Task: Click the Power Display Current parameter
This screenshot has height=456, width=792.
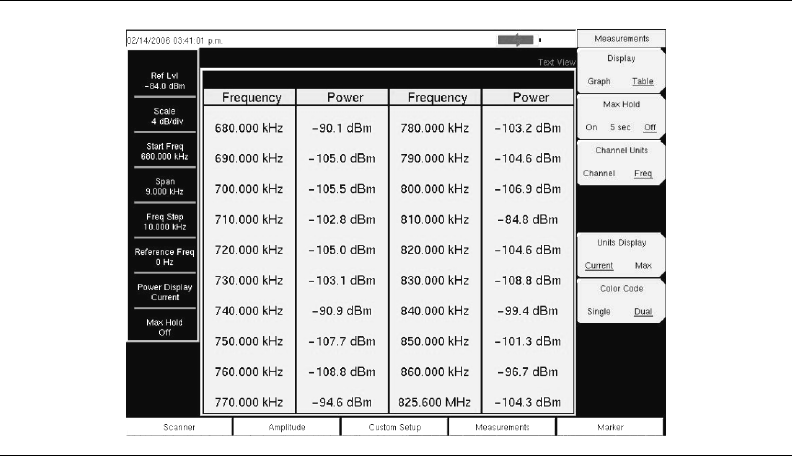Action: point(165,292)
